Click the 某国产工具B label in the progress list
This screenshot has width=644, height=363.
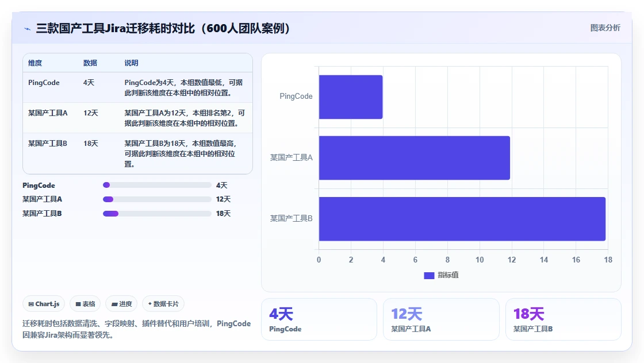[43, 214]
